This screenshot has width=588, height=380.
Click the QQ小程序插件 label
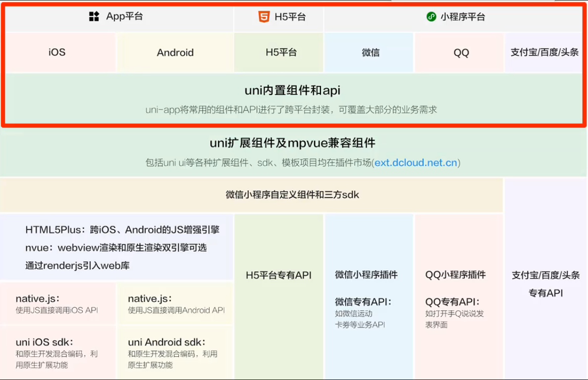pyautogui.click(x=456, y=275)
